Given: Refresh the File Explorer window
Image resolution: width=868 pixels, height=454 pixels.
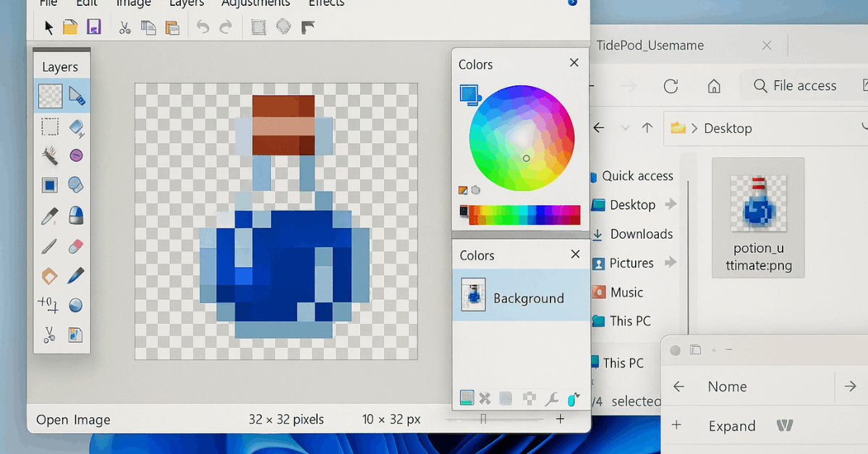Looking at the screenshot, I should [x=671, y=86].
